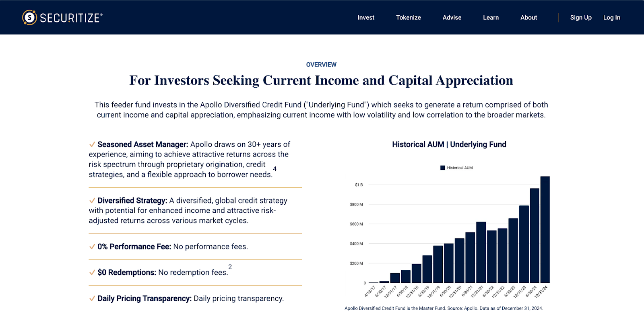Click the Daily Pricing Transparency: bold label
This screenshot has width=644, height=333.
point(144,298)
